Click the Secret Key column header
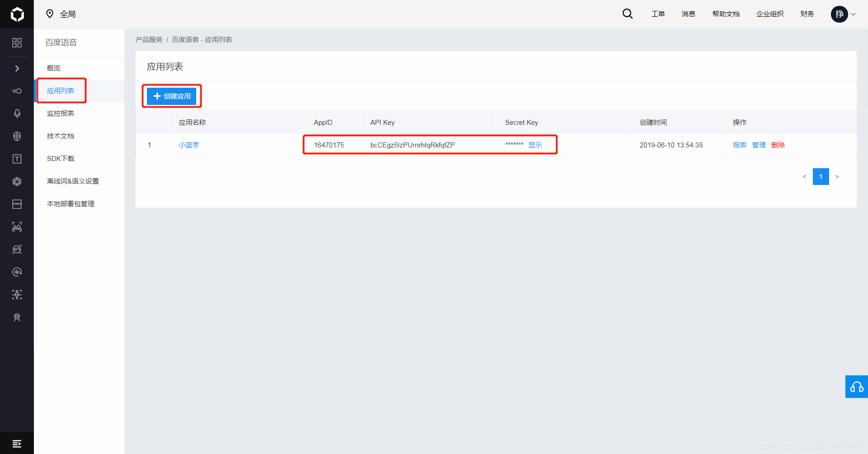The width and height of the screenshot is (868, 454). [x=522, y=123]
